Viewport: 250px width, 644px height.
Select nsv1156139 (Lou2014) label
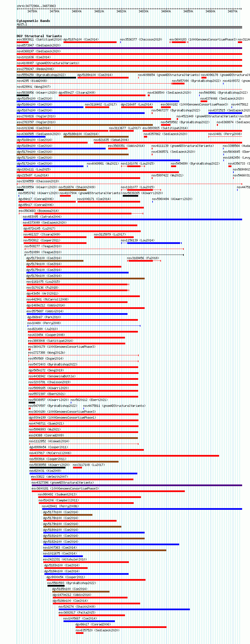pyautogui.click(x=138, y=240)
